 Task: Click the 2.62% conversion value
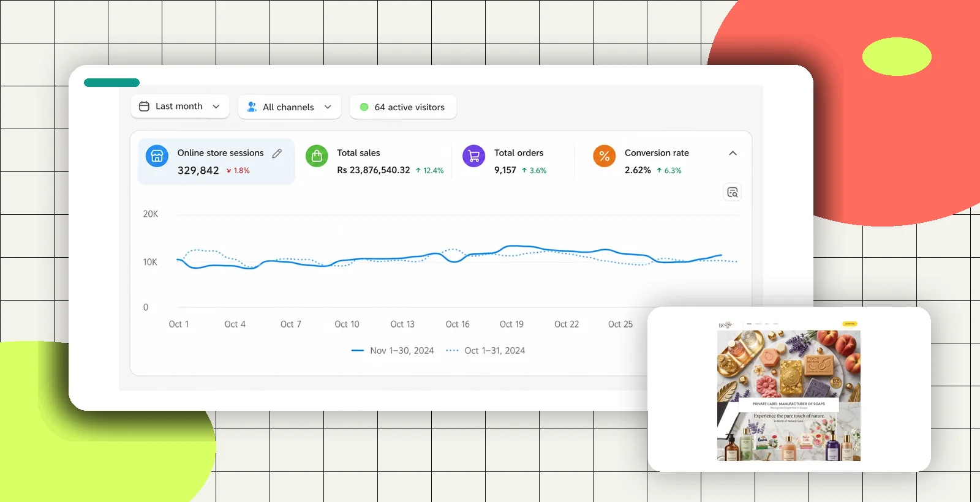click(638, 170)
